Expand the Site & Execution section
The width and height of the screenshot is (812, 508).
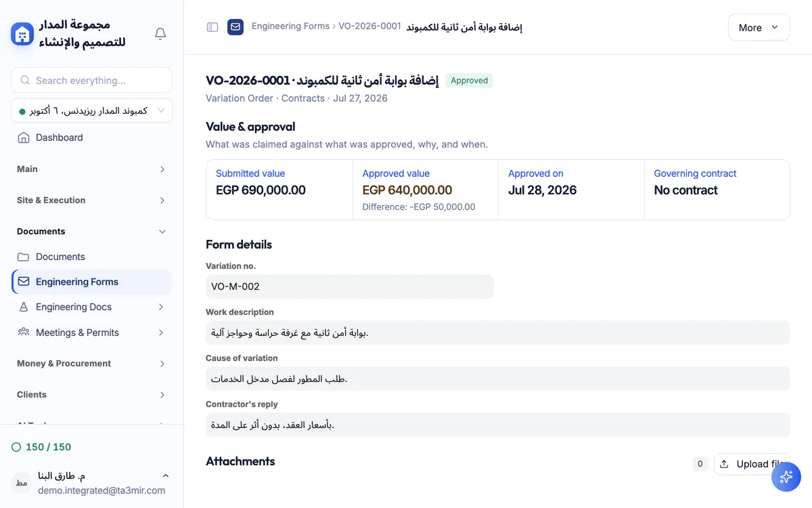(x=91, y=200)
